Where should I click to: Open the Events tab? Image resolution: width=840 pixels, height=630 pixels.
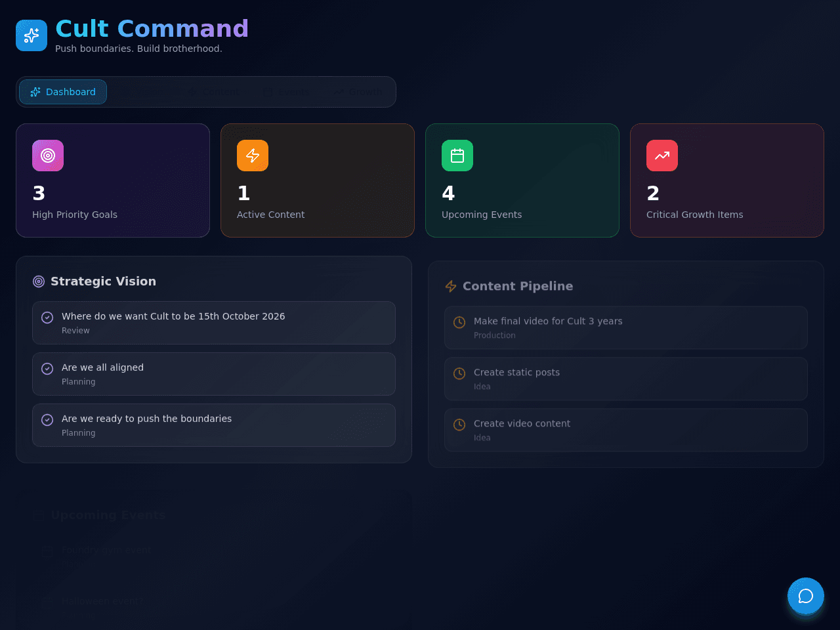tap(286, 92)
